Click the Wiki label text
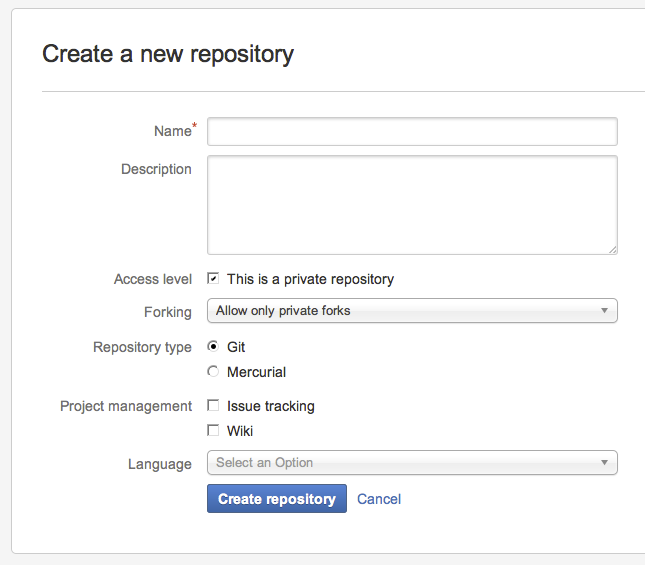 240,431
